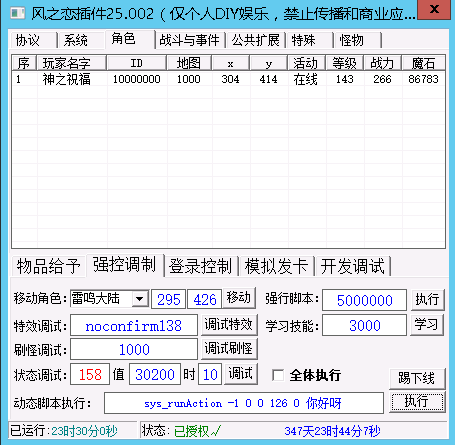
Task: Click the 活动 column header
Action: point(307,63)
